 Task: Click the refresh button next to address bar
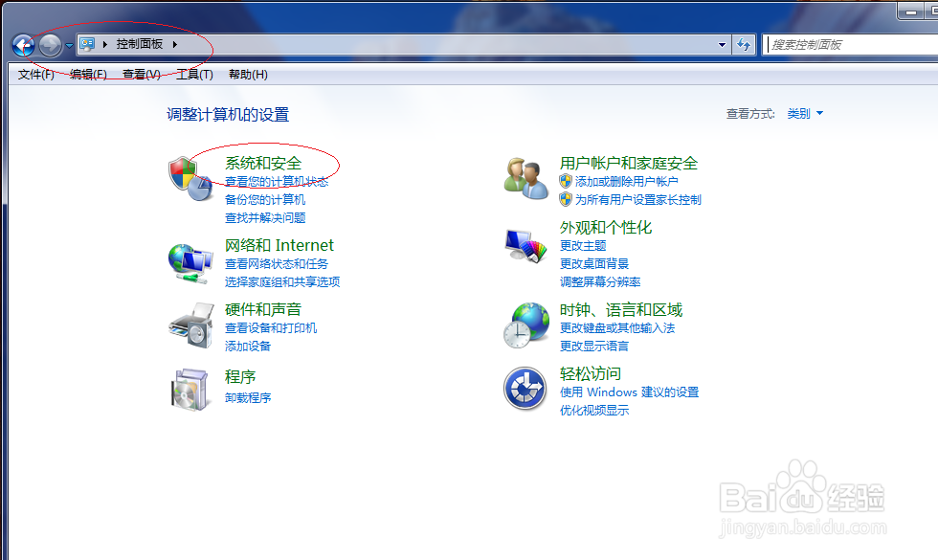point(744,45)
